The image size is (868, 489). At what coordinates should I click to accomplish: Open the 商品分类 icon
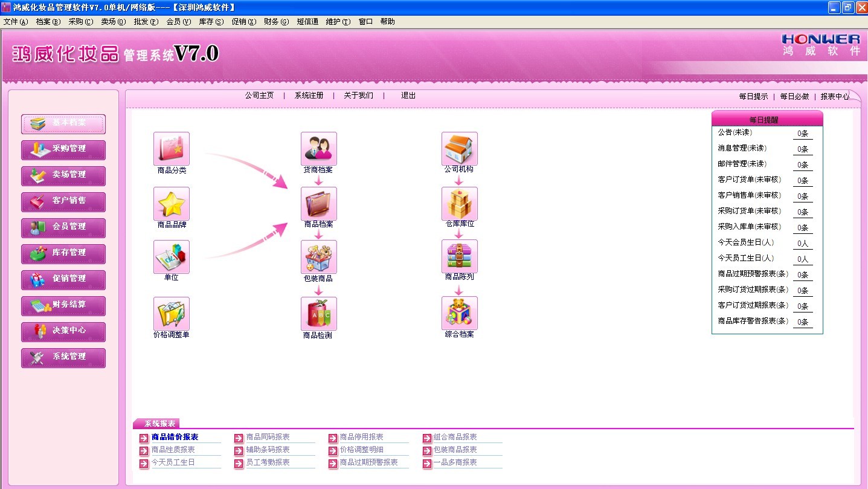tap(172, 149)
